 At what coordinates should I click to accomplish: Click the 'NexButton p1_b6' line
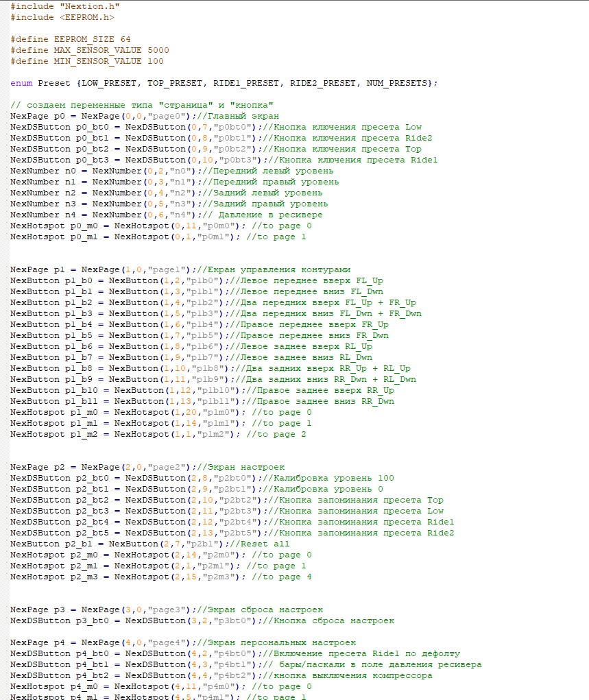[191, 346]
